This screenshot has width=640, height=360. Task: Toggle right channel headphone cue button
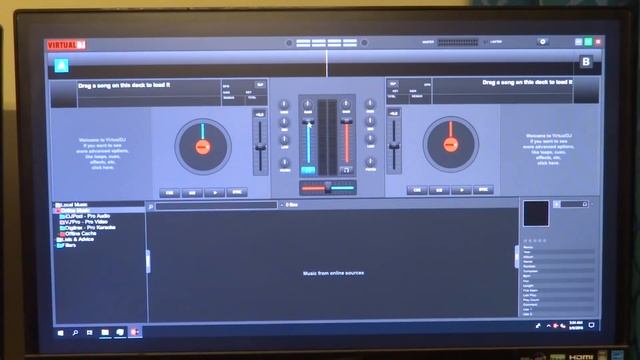tap(346, 170)
